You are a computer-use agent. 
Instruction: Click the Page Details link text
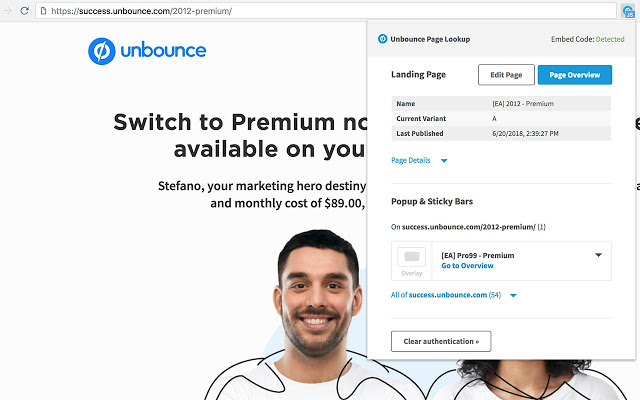coord(411,160)
